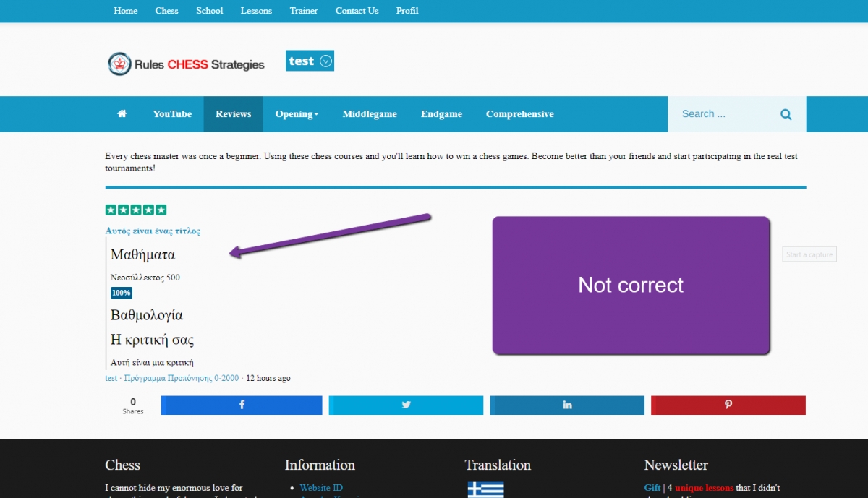Open the Middlegame menu item
The height and width of the screenshot is (498, 868).
(370, 114)
